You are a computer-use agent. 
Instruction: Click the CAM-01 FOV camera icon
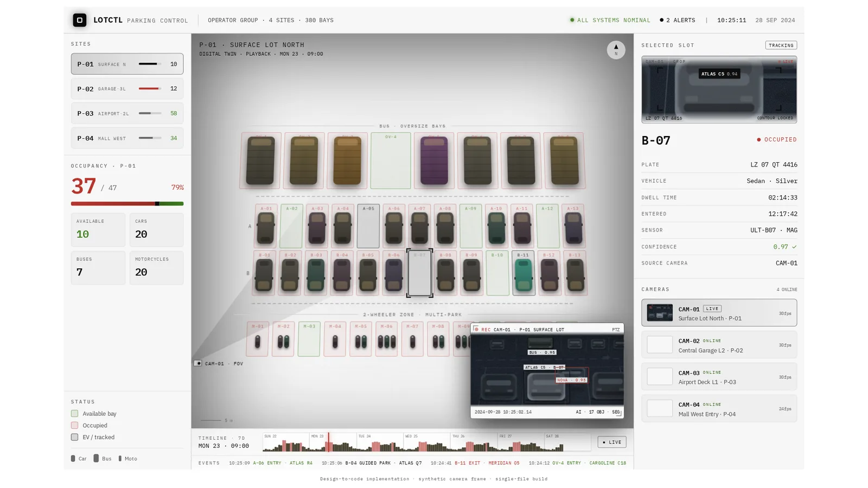(x=198, y=363)
